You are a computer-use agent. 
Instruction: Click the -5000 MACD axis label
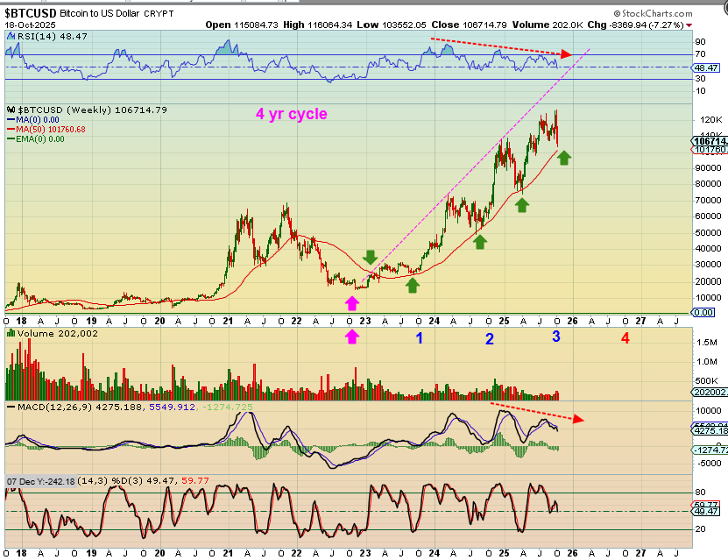click(x=710, y=463)
